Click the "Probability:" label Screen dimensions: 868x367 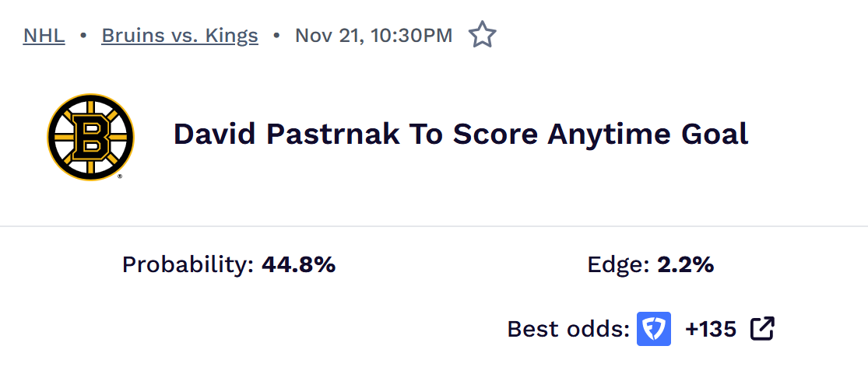click(188, 265)
